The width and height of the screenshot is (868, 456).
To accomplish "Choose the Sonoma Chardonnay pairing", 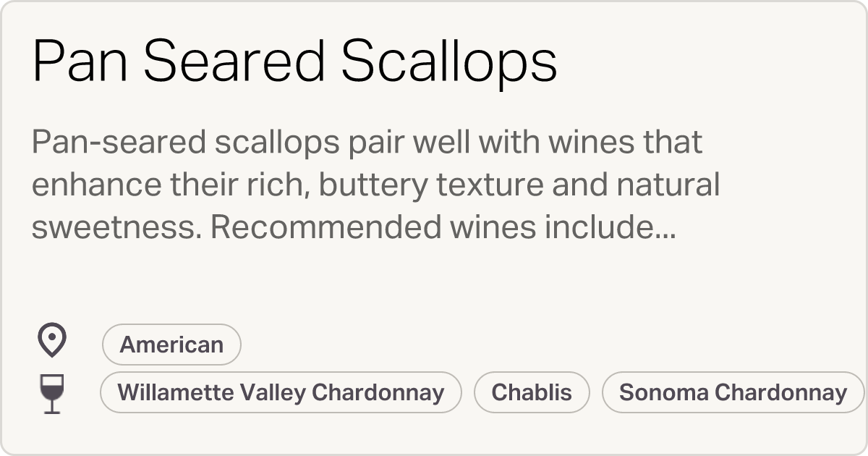I will tap(732, 392).
